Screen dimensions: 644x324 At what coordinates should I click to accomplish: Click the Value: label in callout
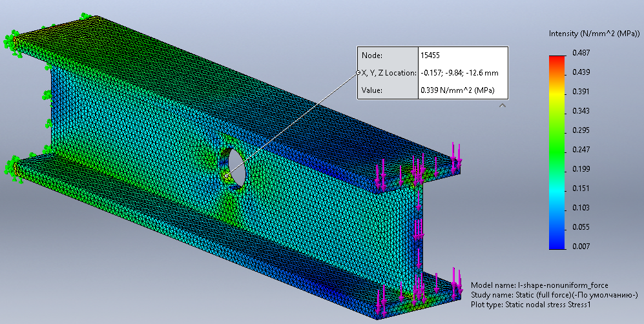click(x=371, y=90)
